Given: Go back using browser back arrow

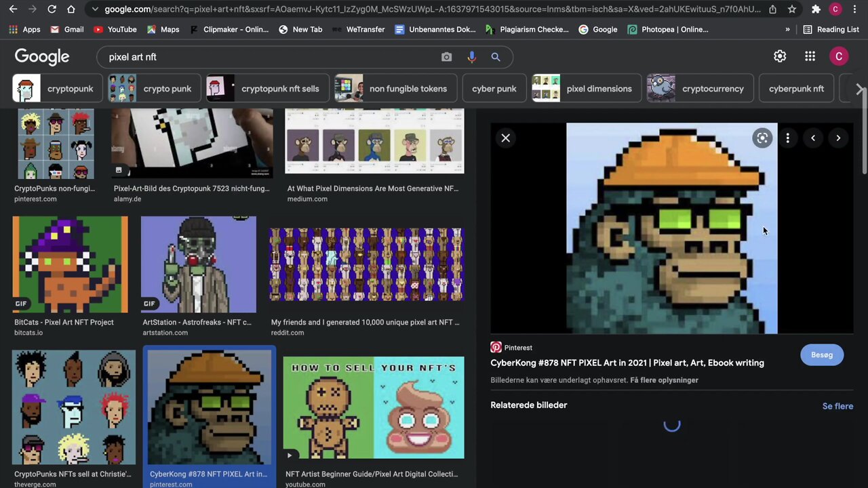Looking at the screenshot, I should click(x=13, y=9).
